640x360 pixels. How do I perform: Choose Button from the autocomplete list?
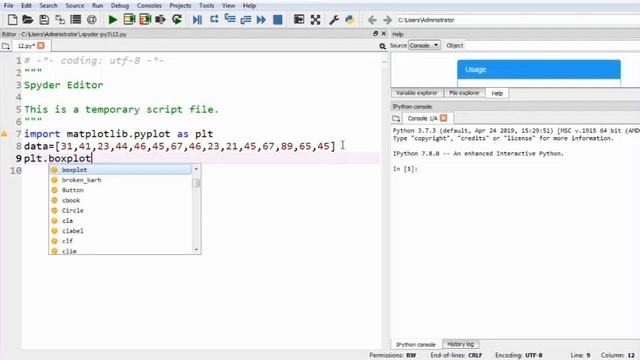click(x=120, y=190)
